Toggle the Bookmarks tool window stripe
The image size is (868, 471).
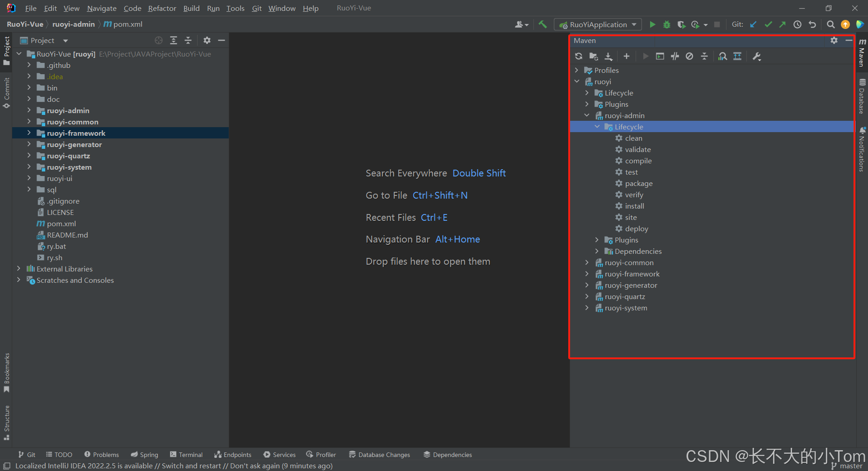point(6,373)
